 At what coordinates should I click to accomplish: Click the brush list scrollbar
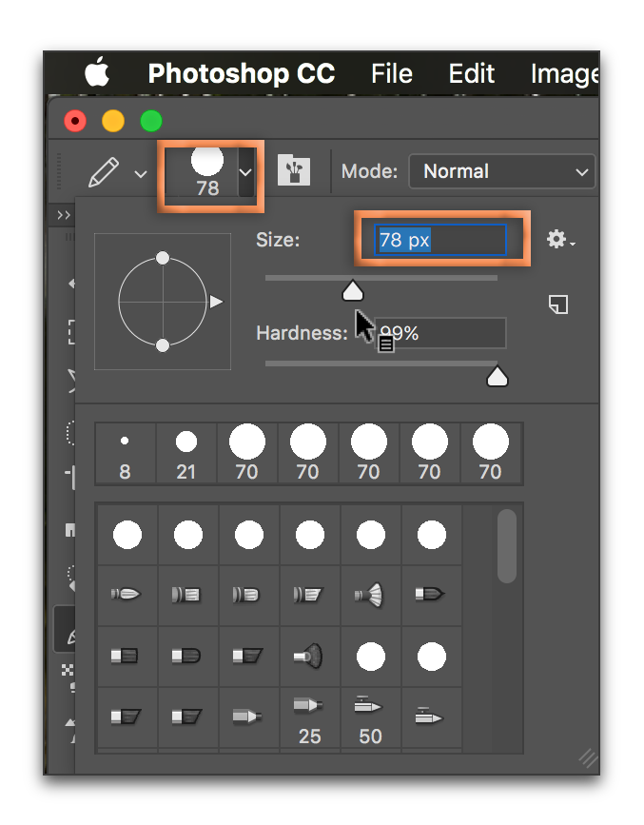(x=507, y=545)
